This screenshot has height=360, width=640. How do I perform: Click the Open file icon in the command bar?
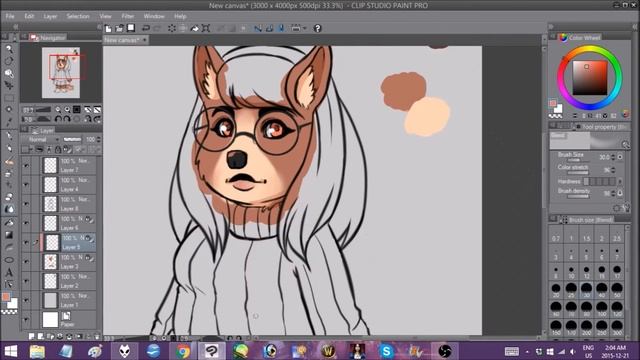(x=119, y=28)
